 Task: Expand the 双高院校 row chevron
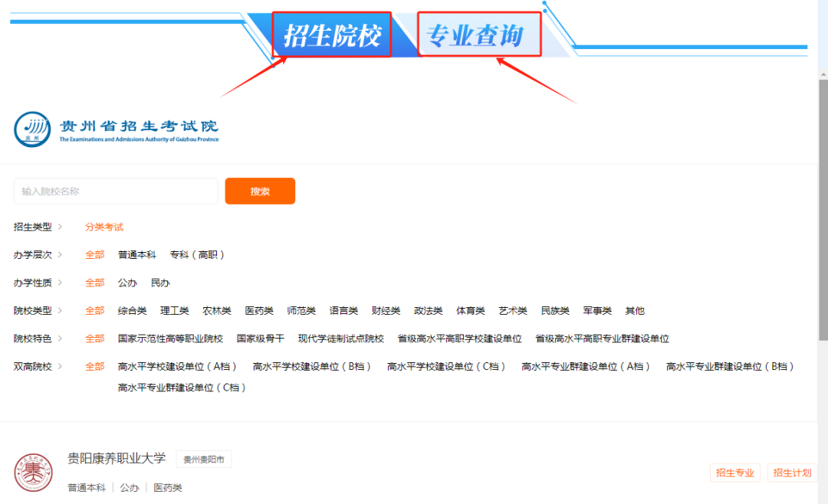point(60,366)
